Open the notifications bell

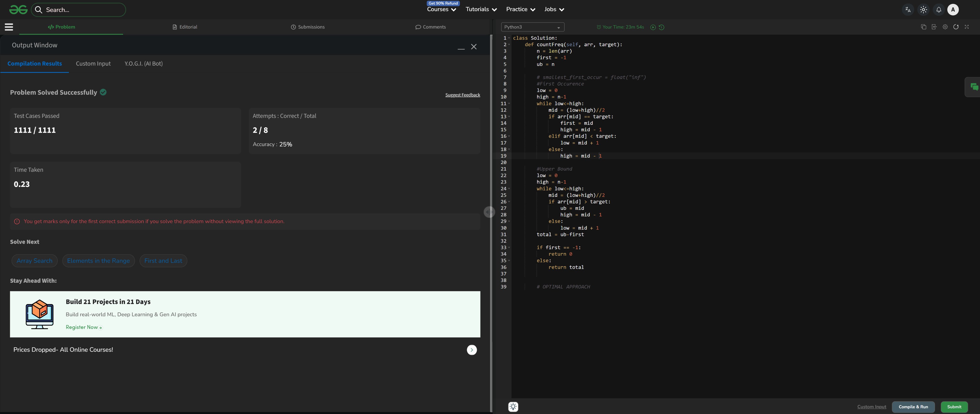[939, 10]
